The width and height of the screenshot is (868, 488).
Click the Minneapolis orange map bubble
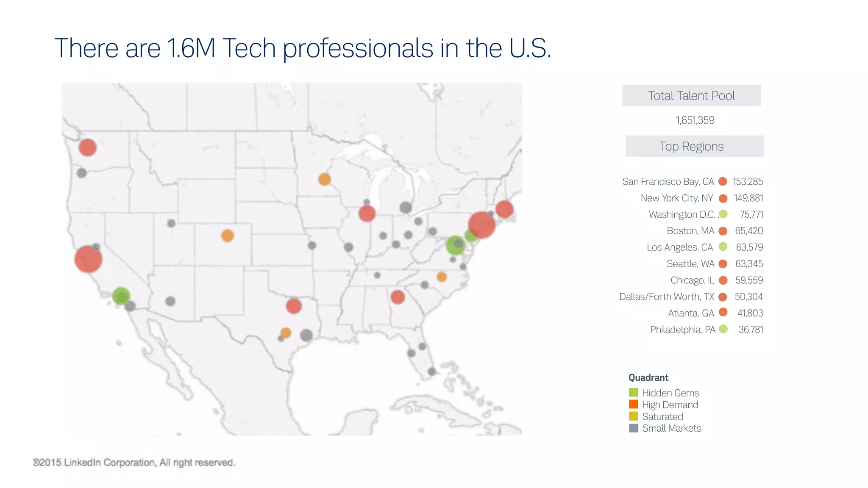tap(324, 179)
